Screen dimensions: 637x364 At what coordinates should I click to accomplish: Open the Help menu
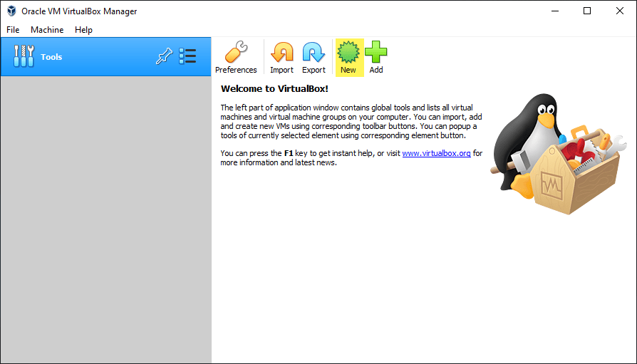point(83,30)
